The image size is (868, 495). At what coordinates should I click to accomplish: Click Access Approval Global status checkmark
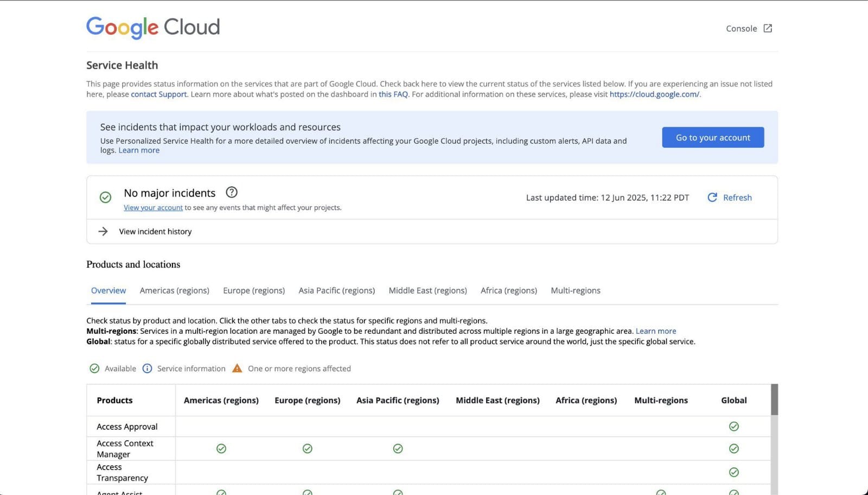click(x=734, y=427)
